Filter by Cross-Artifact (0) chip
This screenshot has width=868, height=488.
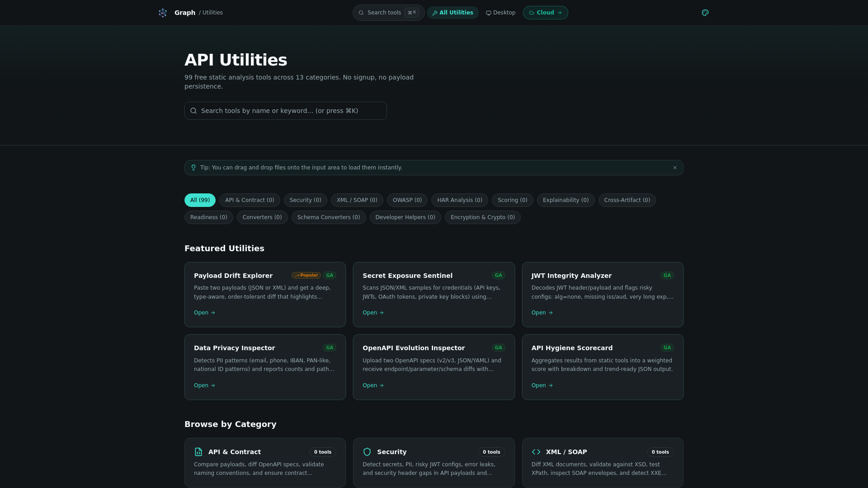[627, 200]
